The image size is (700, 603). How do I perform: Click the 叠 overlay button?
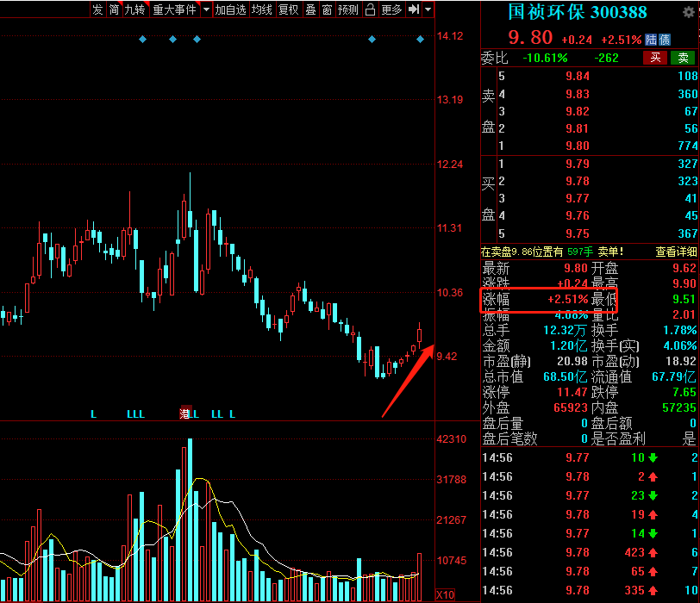click(x=310, y=9)
